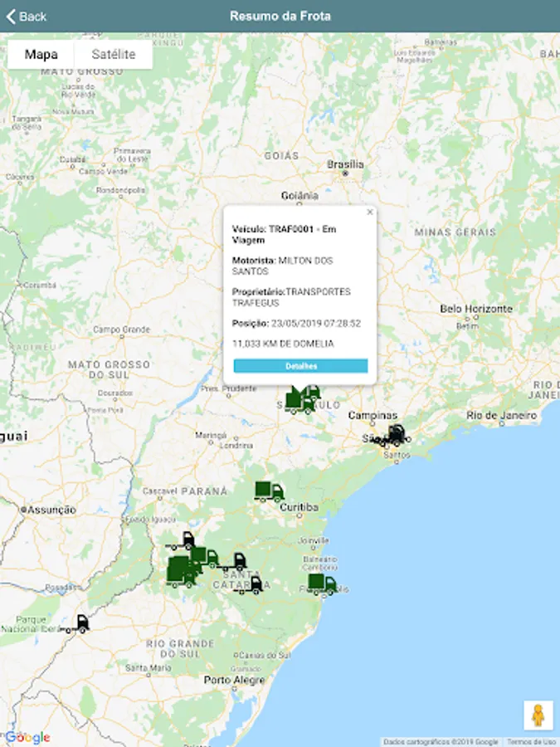The image size is (560, 747).
Task: Click Belo Horizonte label on map
Action: coord(476,309)
